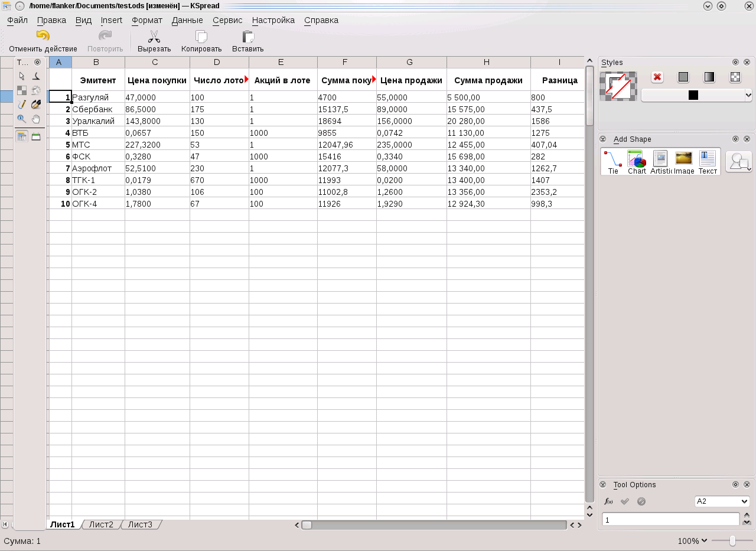The image size is (756, 551).
Task: Switch to the Лист2 sheet tab
Action: (101, 524)
